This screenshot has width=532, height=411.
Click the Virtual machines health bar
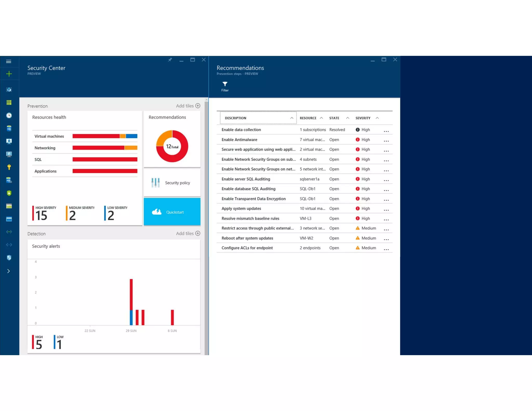coord(105,136)
